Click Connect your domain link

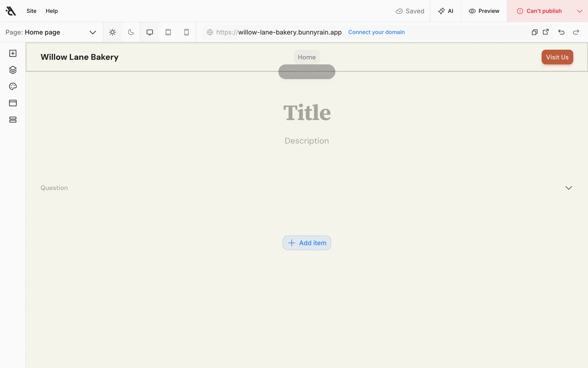(x=376, y=32)
